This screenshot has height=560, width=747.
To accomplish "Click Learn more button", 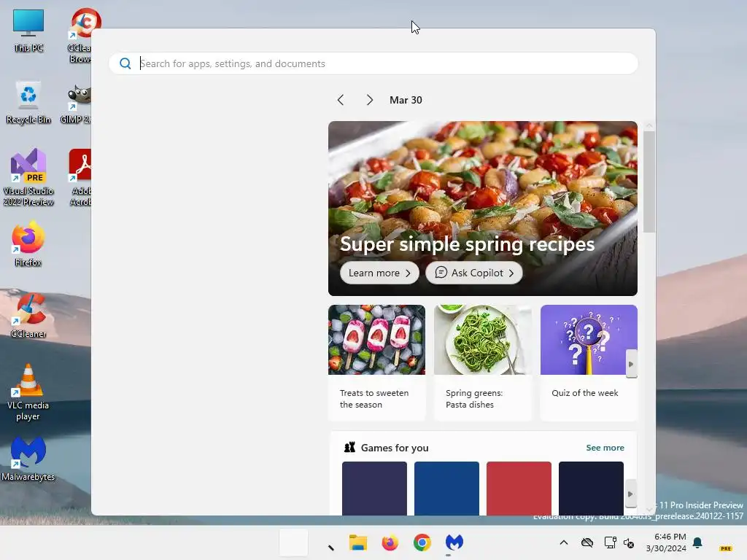I will click(379, 273).
